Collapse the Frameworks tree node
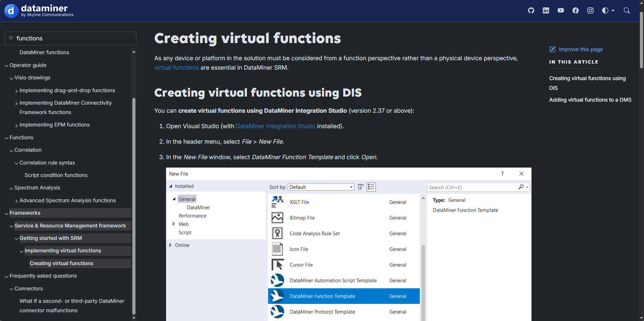644x321 pixels. coord(6,213)
